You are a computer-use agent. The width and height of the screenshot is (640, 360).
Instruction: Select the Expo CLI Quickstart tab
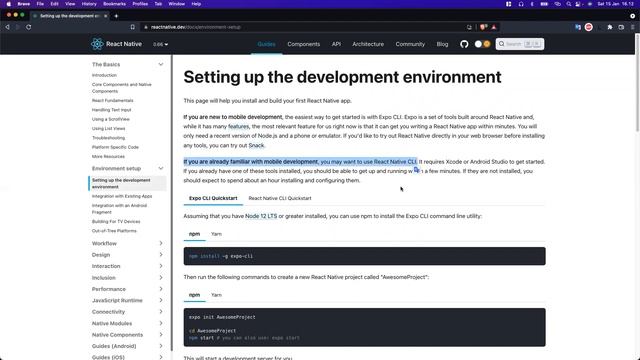tap(213, 198)
